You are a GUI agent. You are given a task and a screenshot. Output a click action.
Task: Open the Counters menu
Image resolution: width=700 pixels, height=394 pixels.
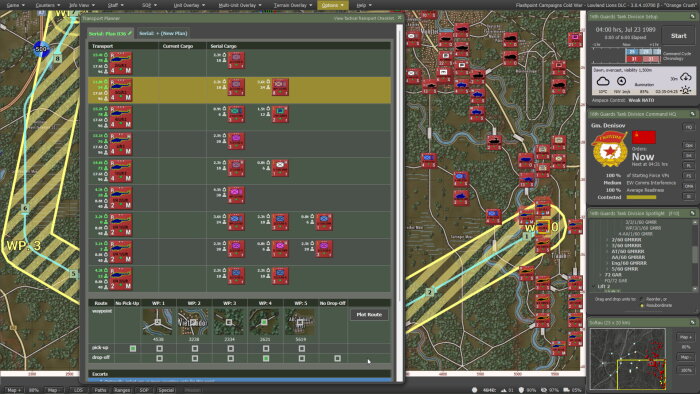47,5
